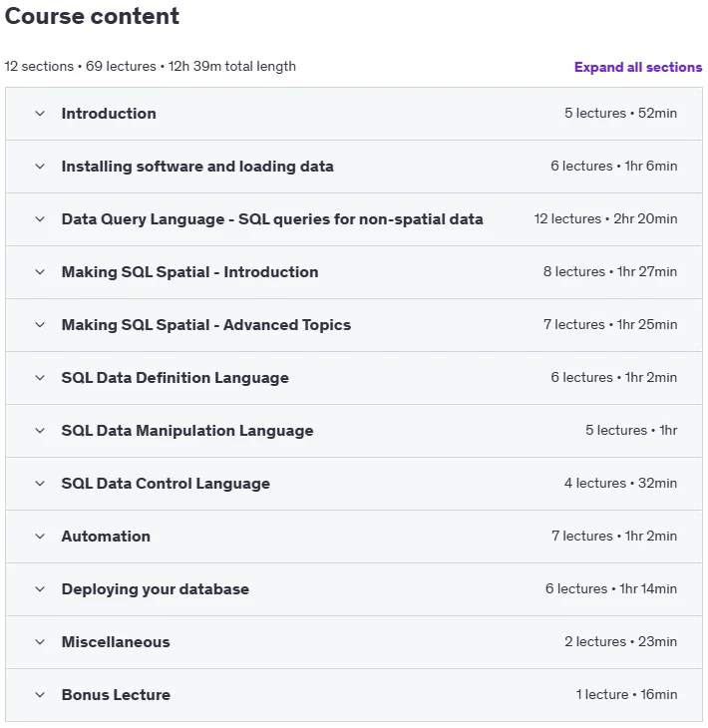Expand SQL Data Definition Language chevron icon
This screenshot has height=728, width=708.
coord(40,378)
